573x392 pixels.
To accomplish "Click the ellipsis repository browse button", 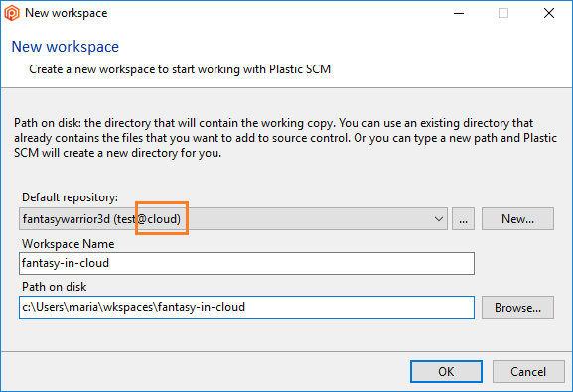I will pyautogui.click(x=463, y=219).
